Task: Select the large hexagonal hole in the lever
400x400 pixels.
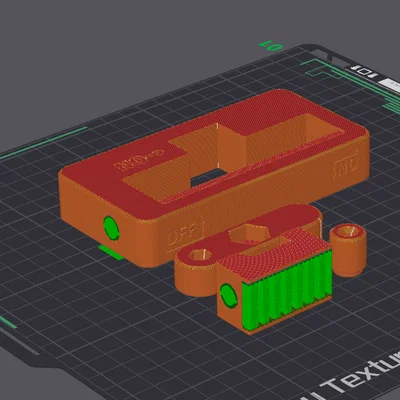Action: click(x=250, y=232)
